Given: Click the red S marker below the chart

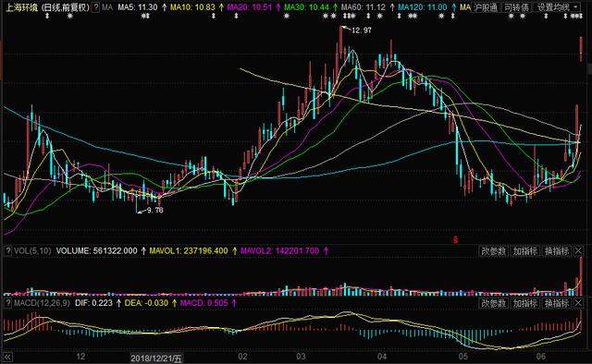Looking at the screenshot, I should (x=456, y=240).
